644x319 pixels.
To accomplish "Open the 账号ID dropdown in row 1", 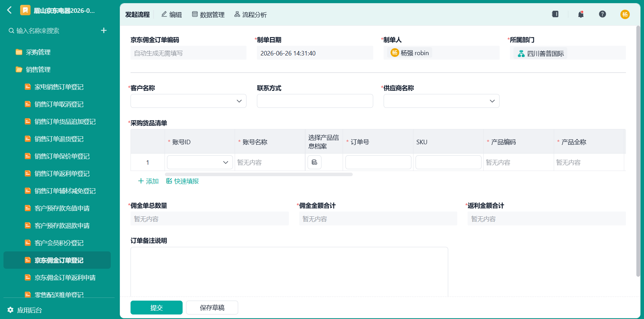I will 200,162.
